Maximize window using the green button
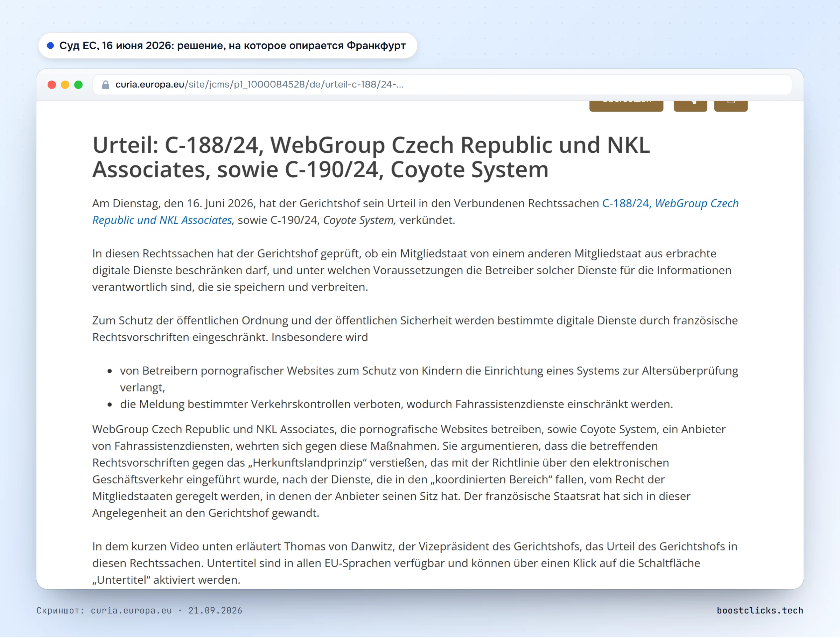Viewport: 840px width, 638px height. coord(79,85)
